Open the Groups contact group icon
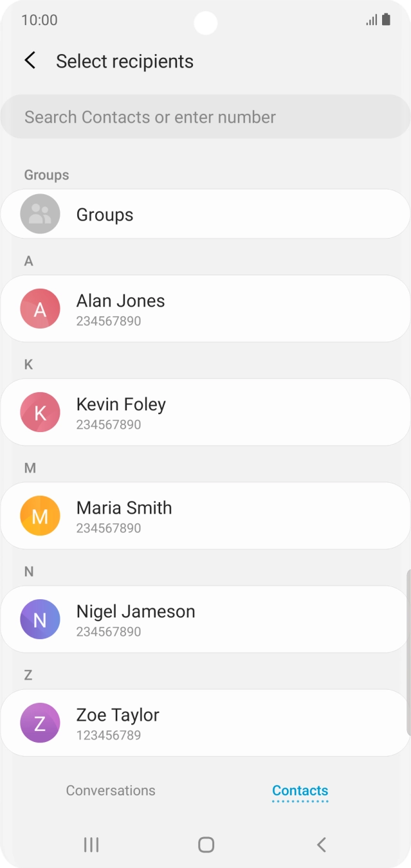 [x=39, y=213]
